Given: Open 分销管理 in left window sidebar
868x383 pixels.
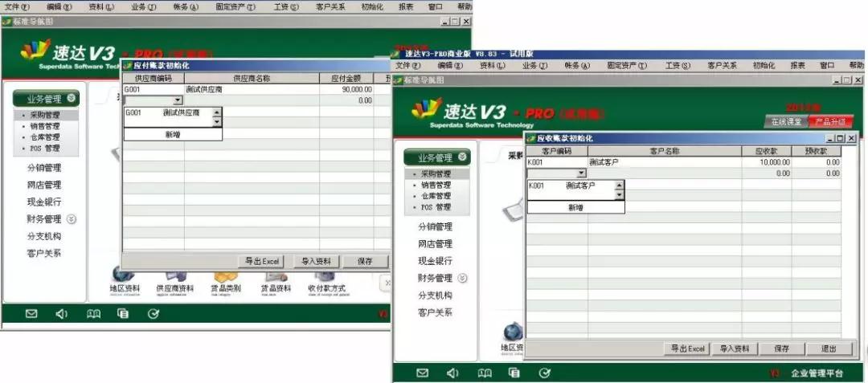Looking at the screenshot, I should pyautogui.click(x=44, y=168).
